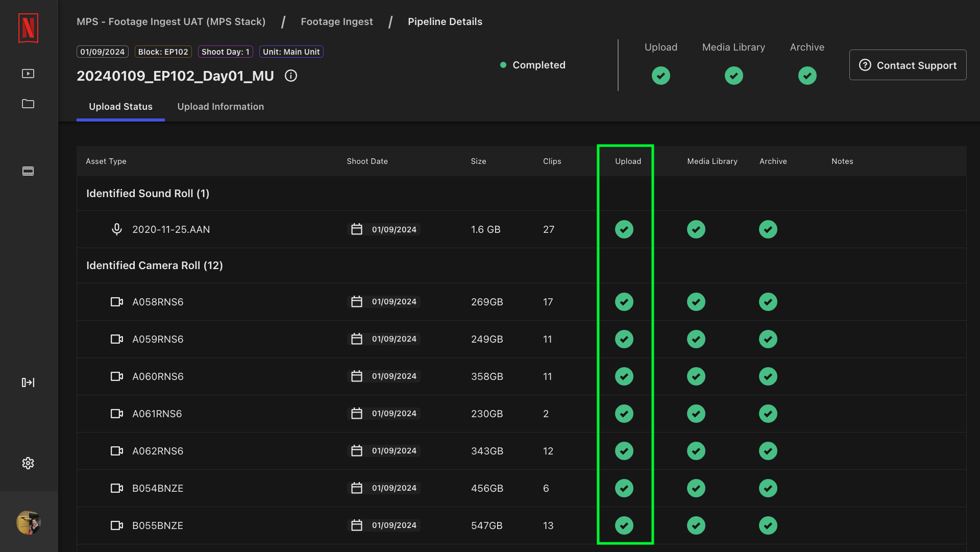Click the camera icon for B054BNZE
The image size is (980, 552).
[117, 488]
